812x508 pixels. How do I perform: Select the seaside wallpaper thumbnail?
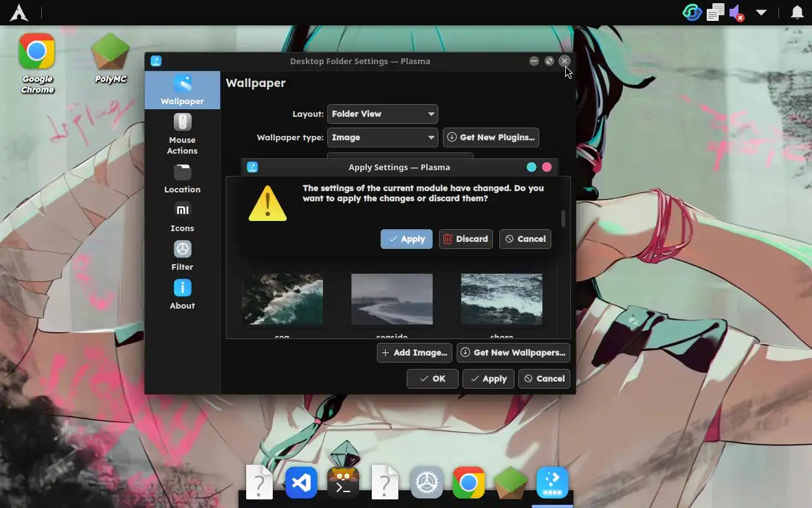click(392, 299)
